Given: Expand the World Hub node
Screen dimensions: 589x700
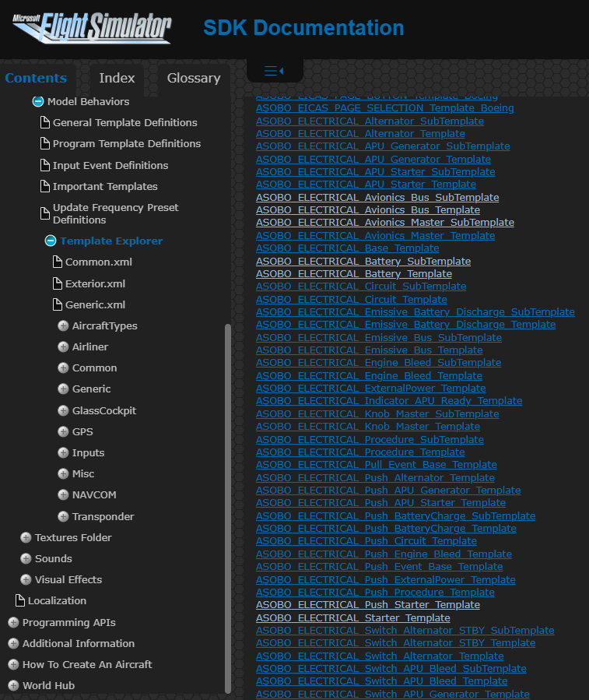Looking at the screenshot, I should pyautogui.click(x=13, y=685).
